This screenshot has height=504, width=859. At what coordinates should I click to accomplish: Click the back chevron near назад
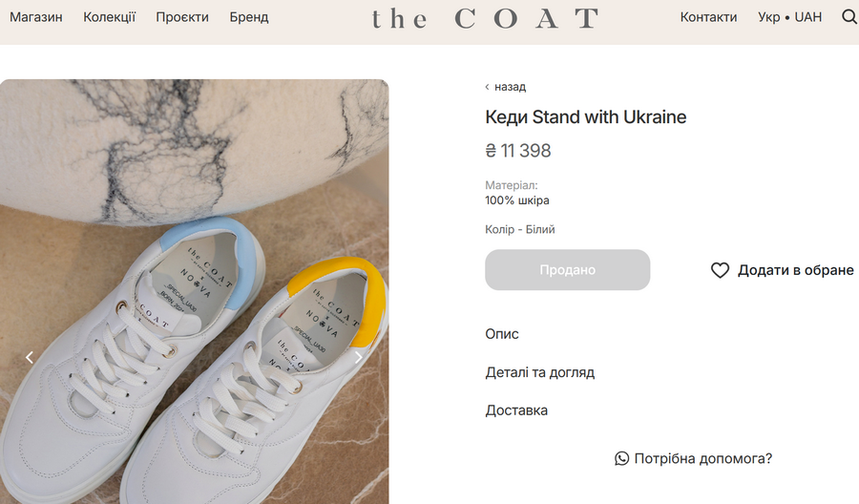[x=488, y=87]
